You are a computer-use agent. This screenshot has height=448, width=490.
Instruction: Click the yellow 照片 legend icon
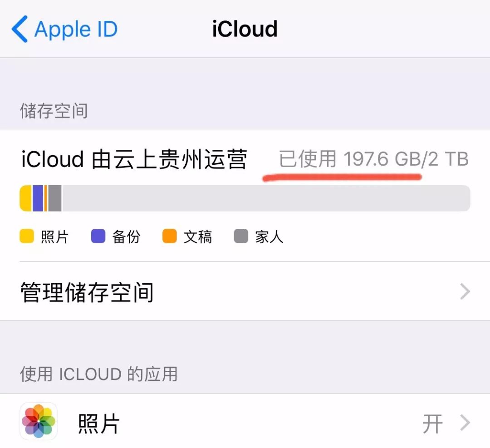[x=26, y=236]
